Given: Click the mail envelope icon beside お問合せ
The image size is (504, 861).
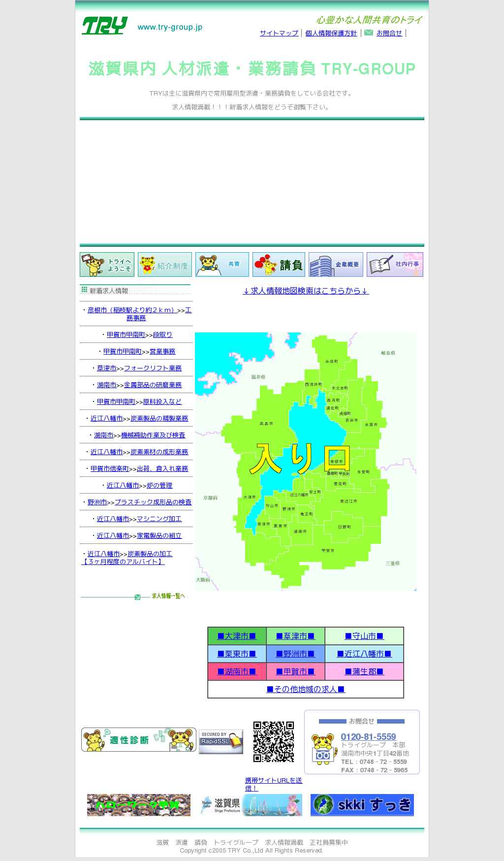Looking at the screenshot, I should pyautogui.click(x=368, y=33).
